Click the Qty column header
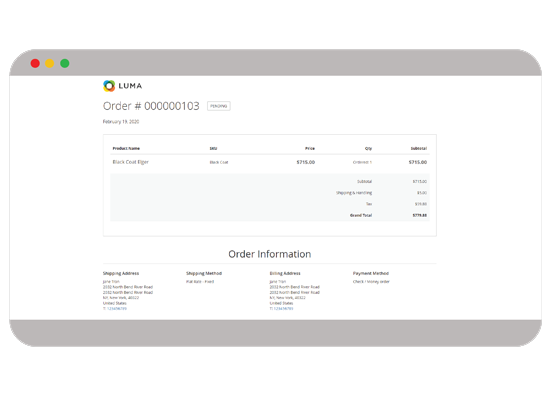The height and width of the screenshot is (395, 551). (368, 148)
